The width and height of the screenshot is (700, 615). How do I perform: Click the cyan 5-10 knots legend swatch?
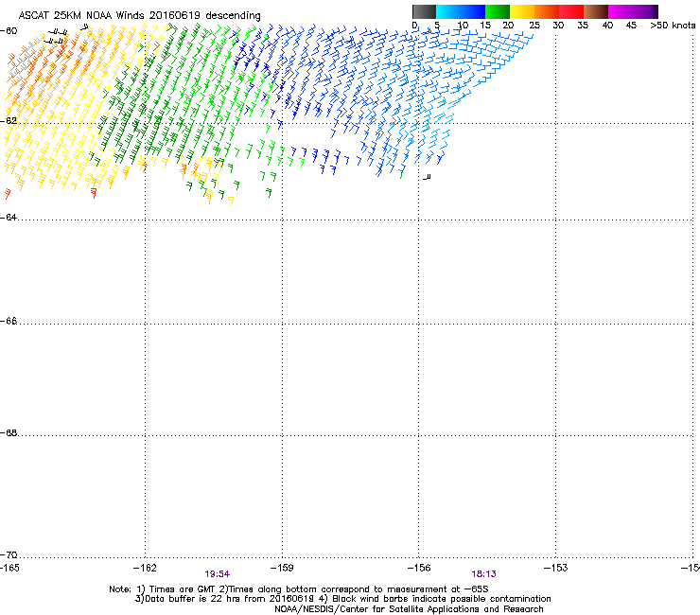(448, 11)
